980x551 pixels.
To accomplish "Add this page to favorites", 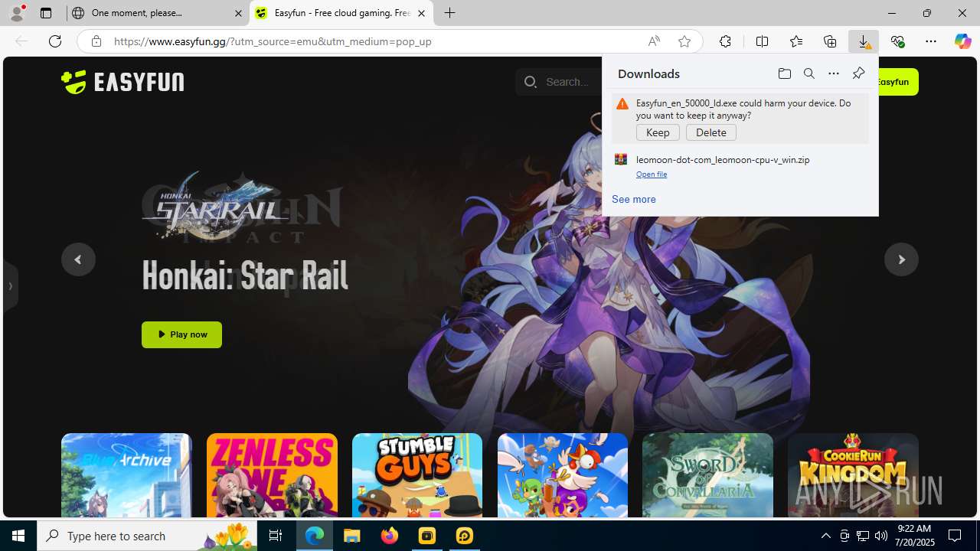I will [684, 41].
